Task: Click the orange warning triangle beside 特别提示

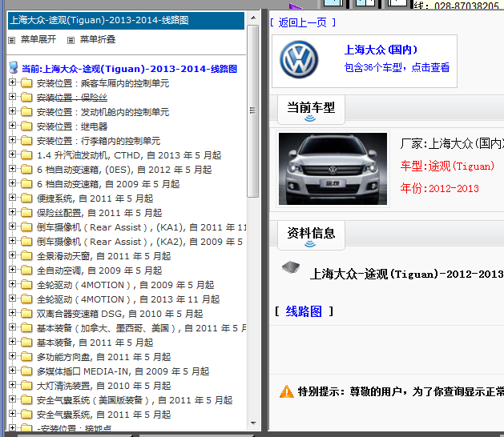Action: [286, 391]
